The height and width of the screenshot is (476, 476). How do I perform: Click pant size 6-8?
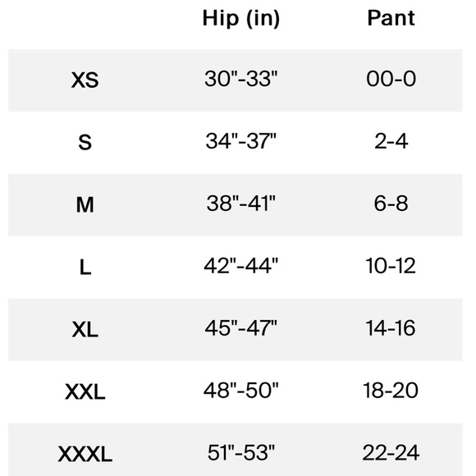tap(391, 204)
